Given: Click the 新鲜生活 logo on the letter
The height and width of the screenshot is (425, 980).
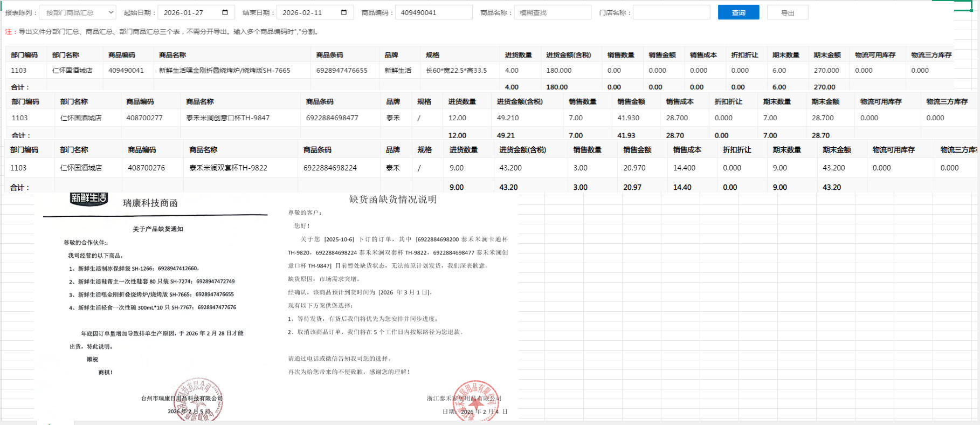Looking at the screenshot, I should (89, 198).
